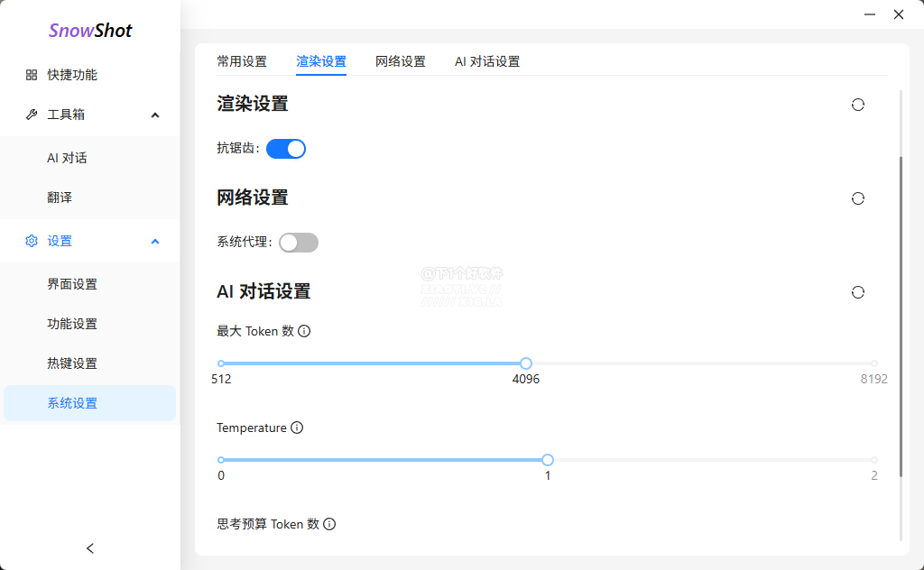Switch to the 常用设置 tab

(242, 61)
